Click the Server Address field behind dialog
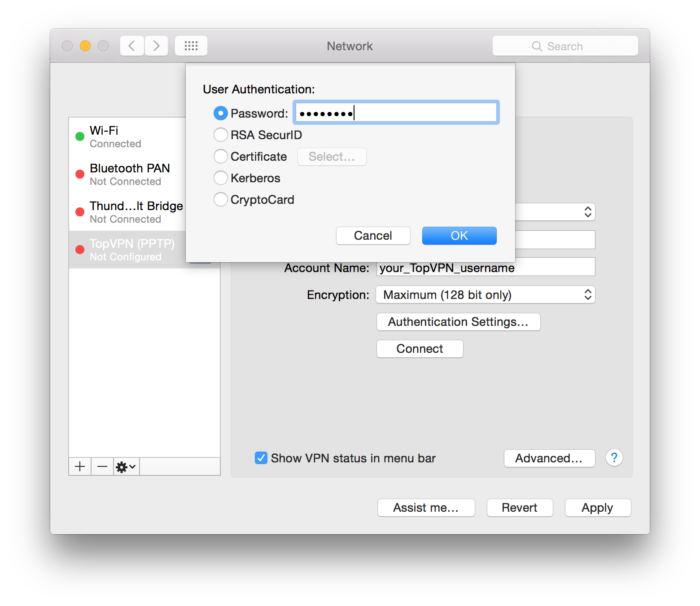 coord(555,240)
